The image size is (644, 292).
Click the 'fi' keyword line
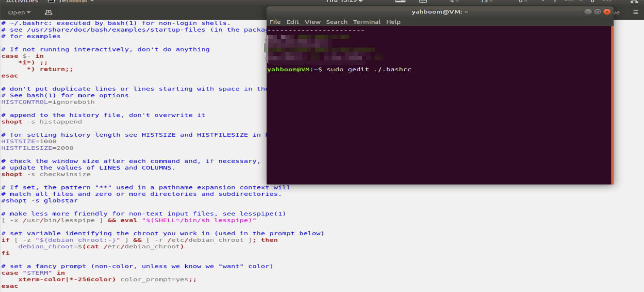coord(5,253)
